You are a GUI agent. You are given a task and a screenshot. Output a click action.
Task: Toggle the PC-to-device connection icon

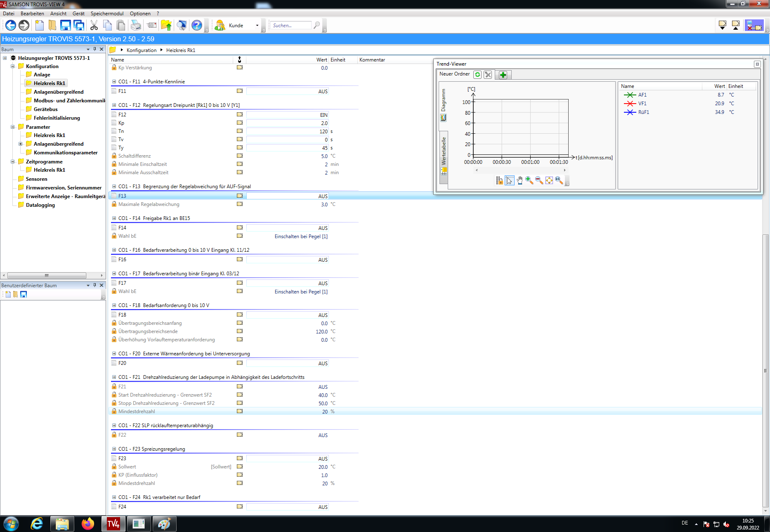click(x=754, y=26)
